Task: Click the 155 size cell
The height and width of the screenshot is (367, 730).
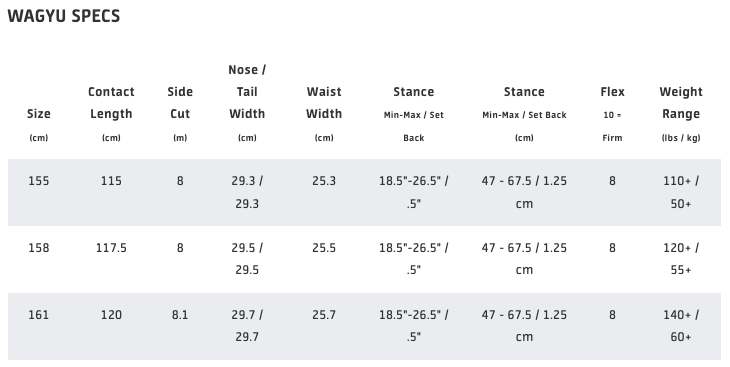Action: pyautogui.click(x=39, y=181)
